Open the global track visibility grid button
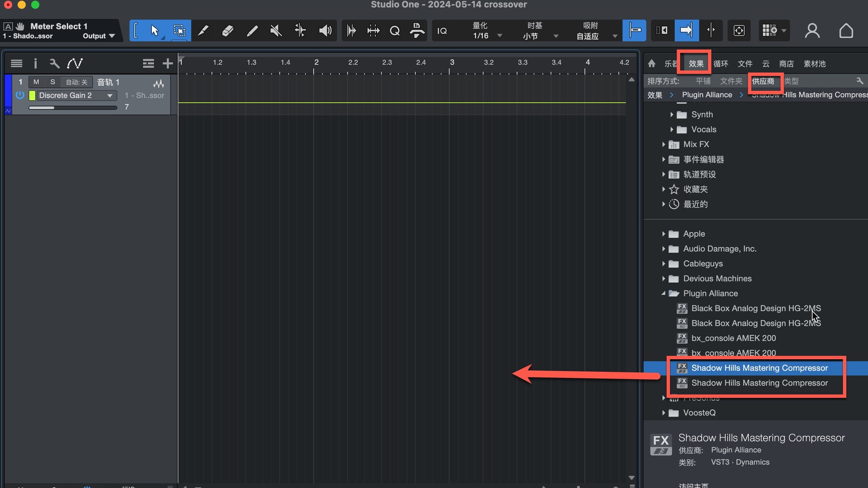This screenshot has width=868, height=488. click(774, 31)
